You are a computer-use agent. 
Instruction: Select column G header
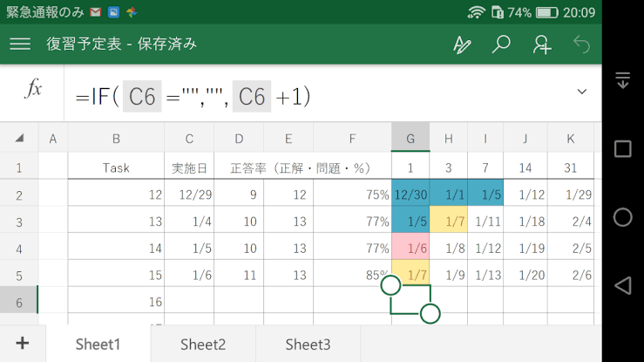click(410, 139)
